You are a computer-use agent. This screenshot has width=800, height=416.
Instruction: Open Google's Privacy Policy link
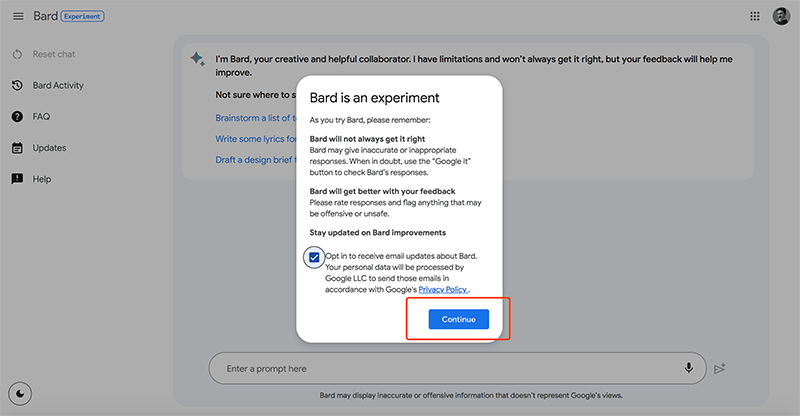[x=443, y=289]
